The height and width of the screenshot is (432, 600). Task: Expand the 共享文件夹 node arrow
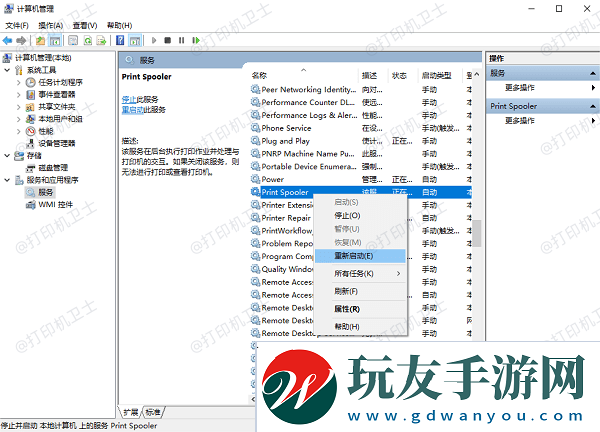point(18,107)
